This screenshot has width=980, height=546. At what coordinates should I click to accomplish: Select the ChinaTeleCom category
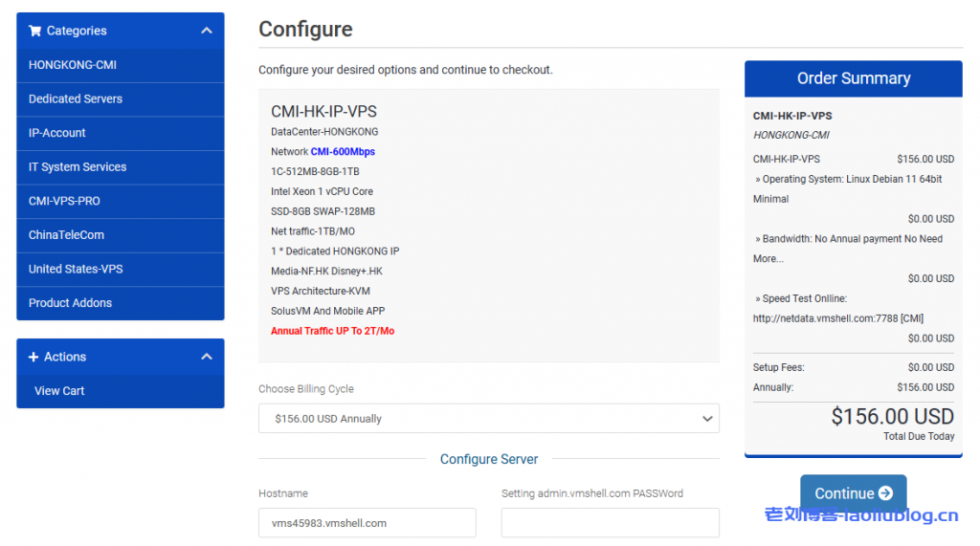point(66,234)
